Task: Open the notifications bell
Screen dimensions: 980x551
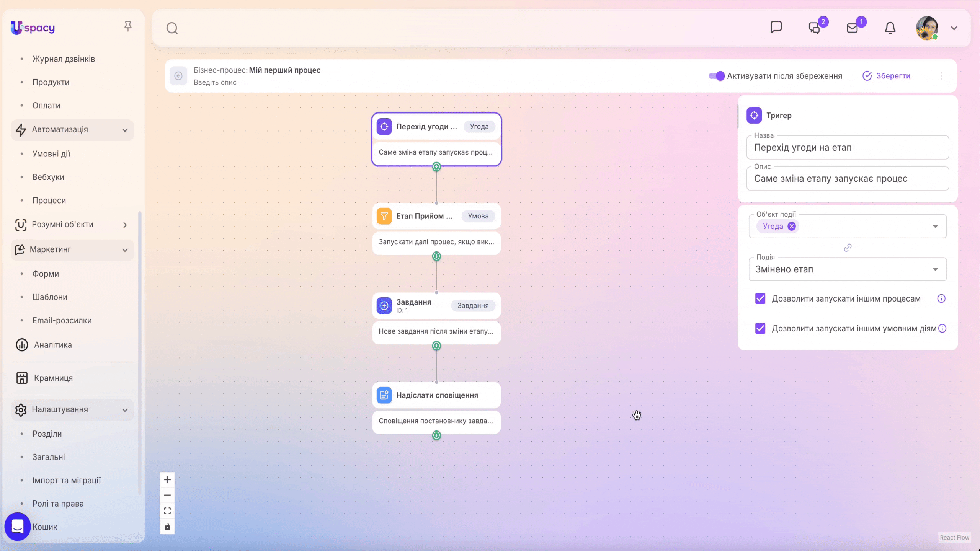Action: click(890, 28)
